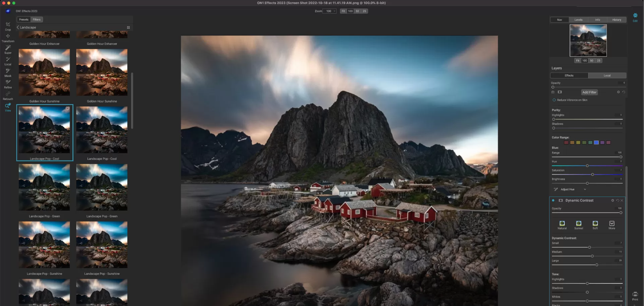This screenshot has width=644, height=306.
Task: Expand More dynamic contrast styles
Action: [612, 225]
